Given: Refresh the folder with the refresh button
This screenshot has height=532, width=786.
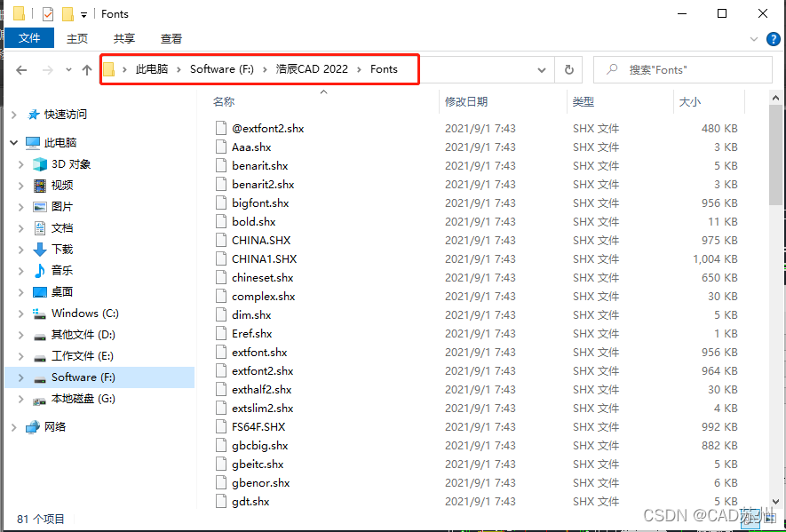Looking at the screenshot, I should point(569,69).
